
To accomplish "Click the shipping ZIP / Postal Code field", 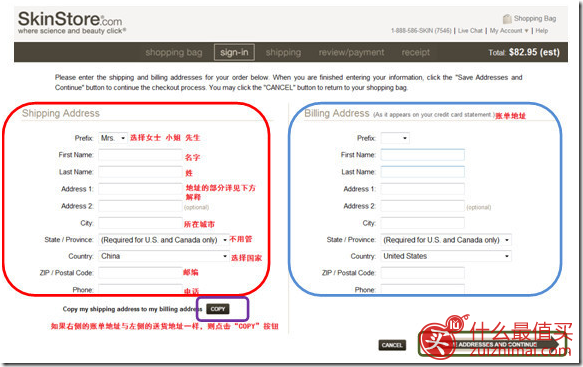I will pyautogui.click(x=140, y=273).
